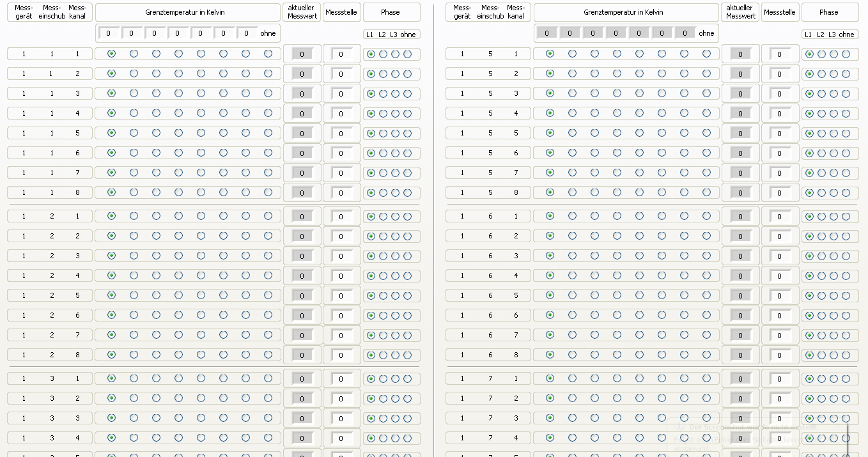Edit the Messstelle field of row 1-1-1

[x=341, y=54]
